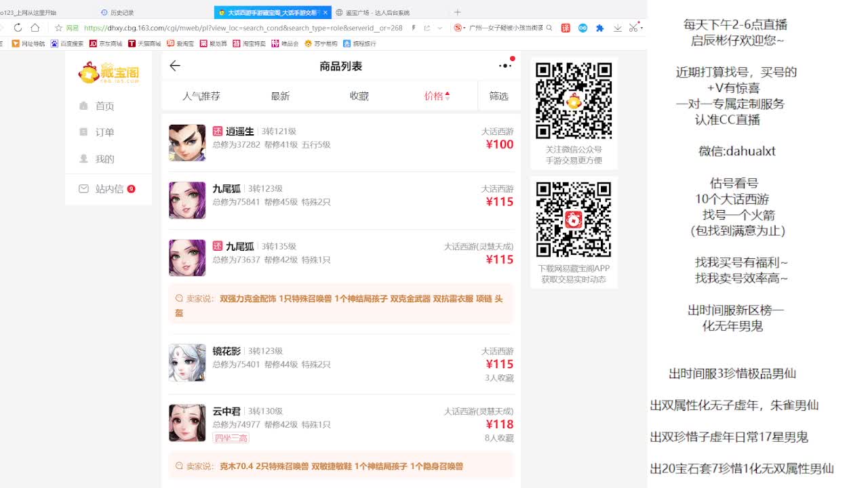This screenshot has width=868, height=488.
Task: Click the 四坐三高 tag
Action: pyautogui.click(x=231, y=438)
